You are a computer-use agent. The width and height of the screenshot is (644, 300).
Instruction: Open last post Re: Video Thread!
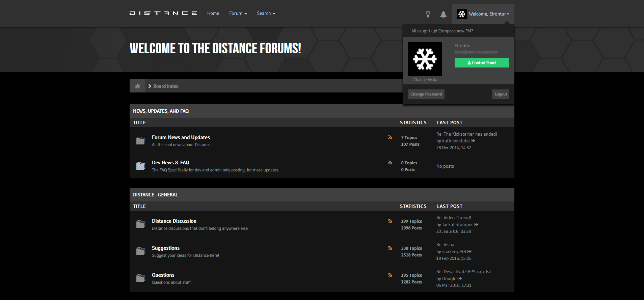click(x=454, y=218)
